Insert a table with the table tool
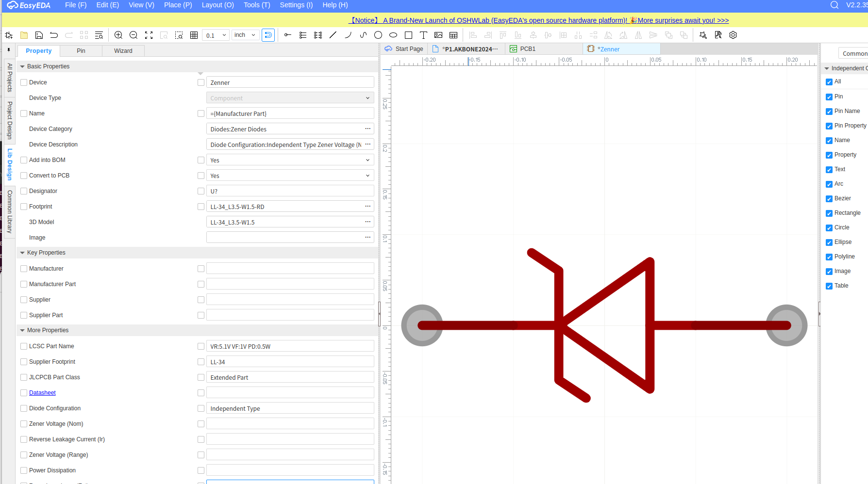 (453, 35)
